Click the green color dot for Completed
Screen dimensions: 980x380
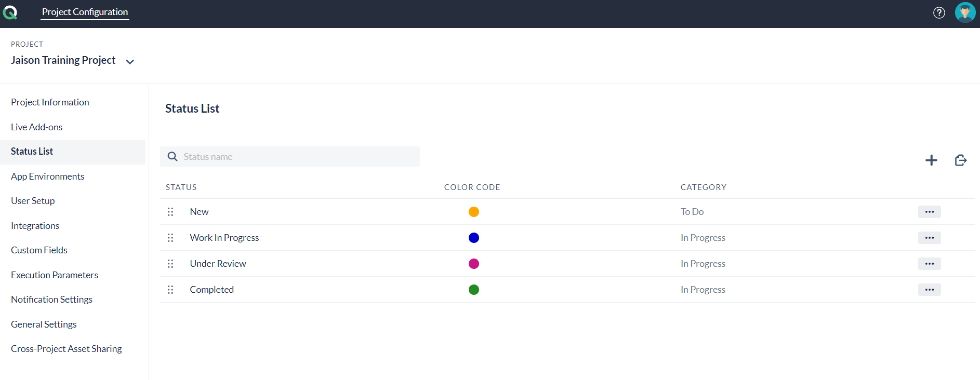(474, 290)
